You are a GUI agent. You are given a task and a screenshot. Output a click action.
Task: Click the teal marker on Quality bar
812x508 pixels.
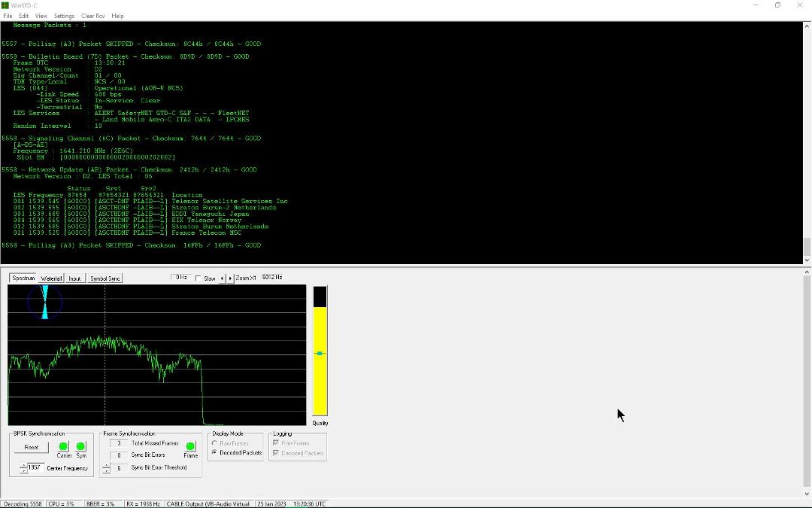tap(320, 354)
